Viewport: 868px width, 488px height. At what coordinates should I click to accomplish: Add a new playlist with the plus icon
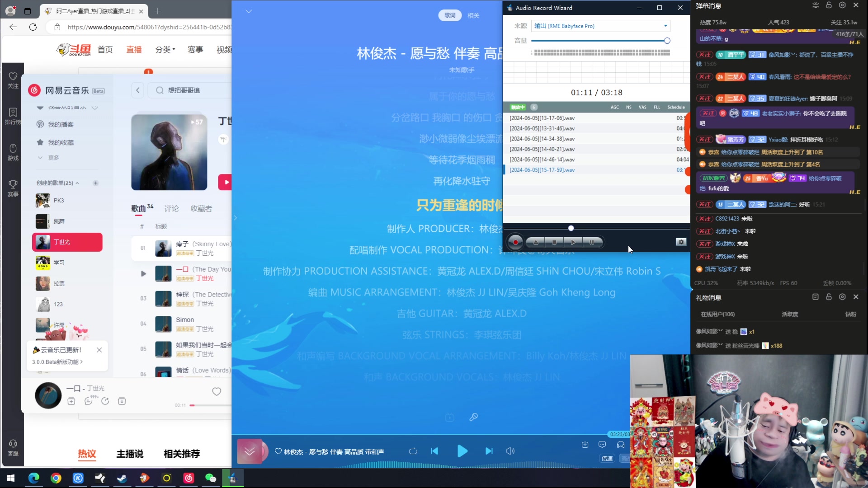[x=95, y=183]
